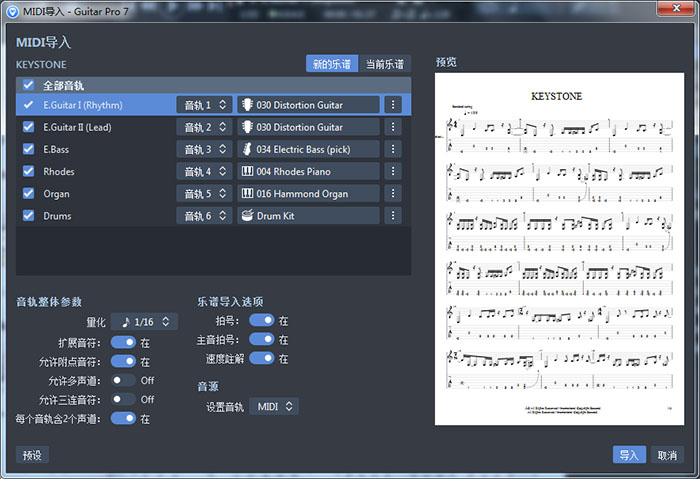The width and height of the screenshot is (700, 479).
Task: Click the keyboard icon beside 016 Hammond Organ
Action: [247, 193]
